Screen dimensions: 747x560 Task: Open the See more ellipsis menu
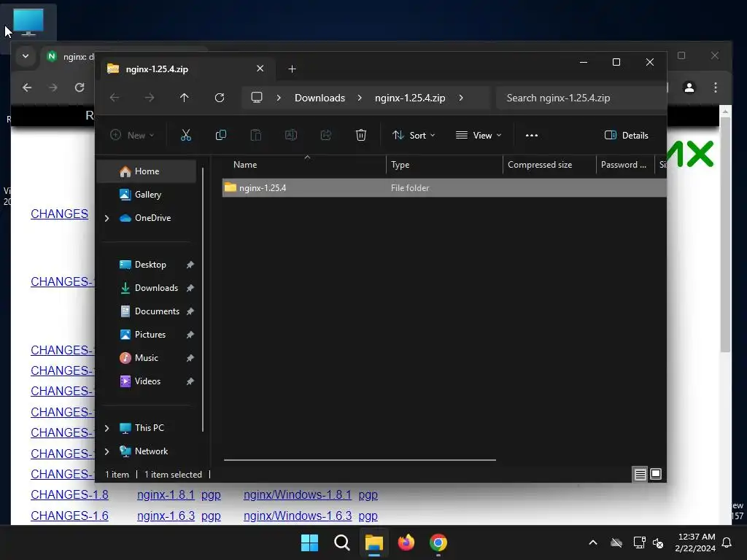click(532, 135)
